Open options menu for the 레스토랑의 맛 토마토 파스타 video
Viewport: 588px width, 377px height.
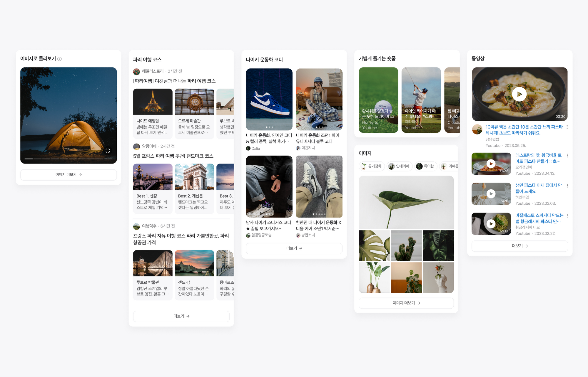(567, 156)
